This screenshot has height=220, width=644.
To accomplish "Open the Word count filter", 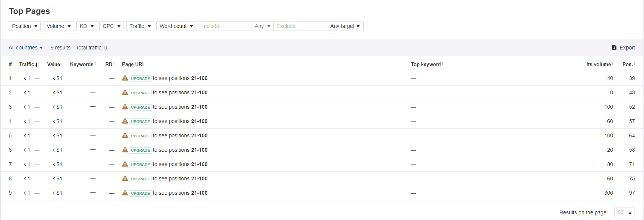I will 176,26.
